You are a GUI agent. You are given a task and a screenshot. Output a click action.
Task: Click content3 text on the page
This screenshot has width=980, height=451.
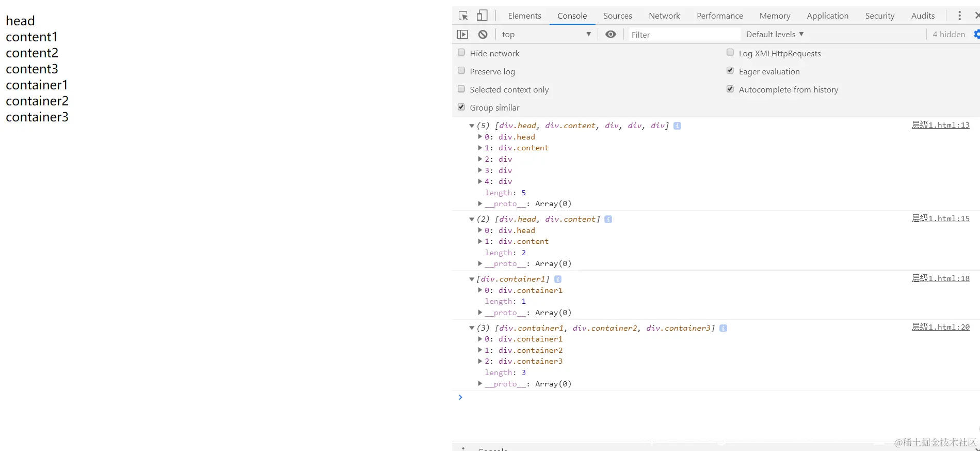click(x=32, y=69)
